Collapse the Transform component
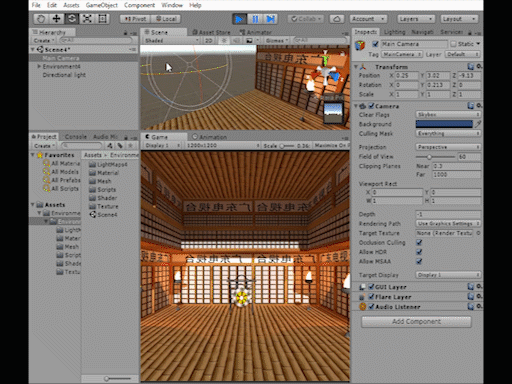Image resolution: width=512 pixels, height=384 pixels. 356,67
